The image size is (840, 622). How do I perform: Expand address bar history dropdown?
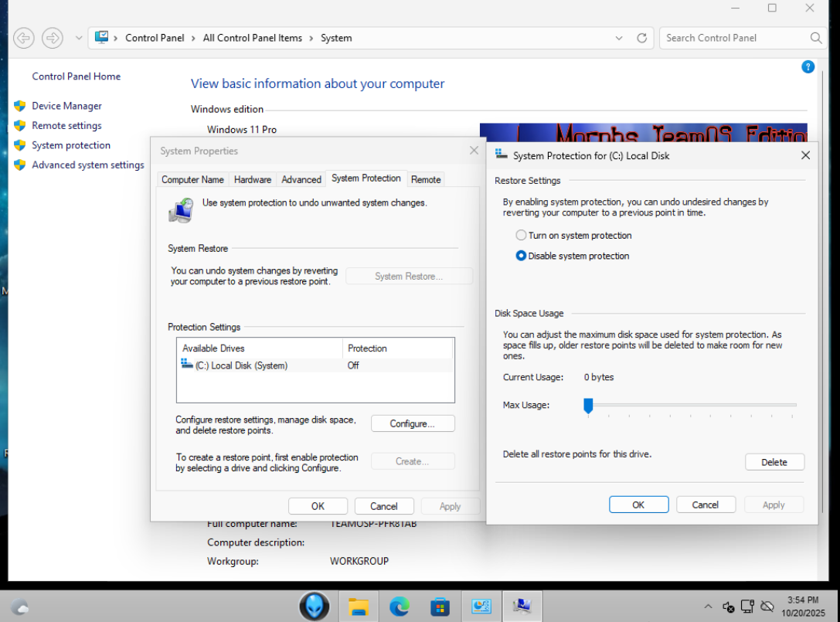tap(619, 38)
